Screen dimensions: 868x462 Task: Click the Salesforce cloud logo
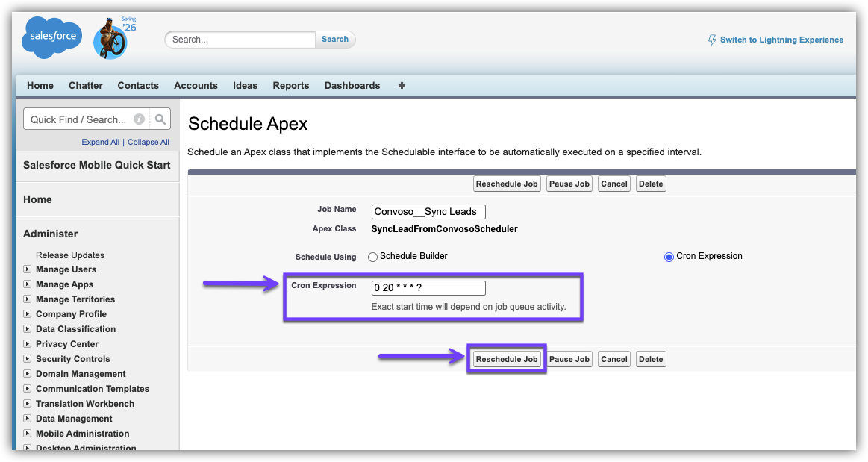click(x=51, y=37)
